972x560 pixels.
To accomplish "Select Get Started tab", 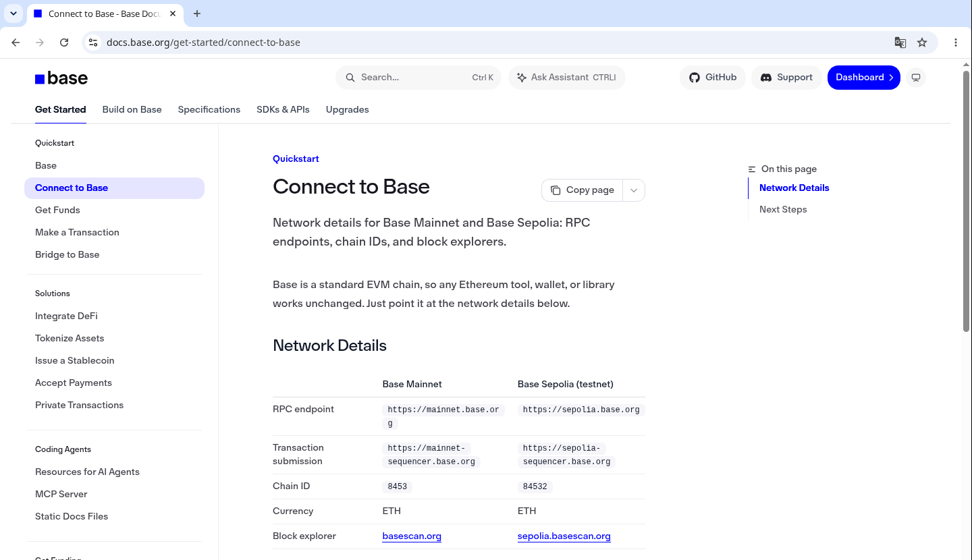I will coord(61,109).
